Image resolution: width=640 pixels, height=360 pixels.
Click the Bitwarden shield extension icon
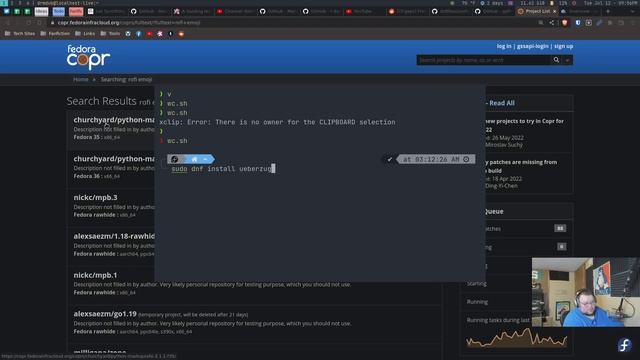click(578, 23)
